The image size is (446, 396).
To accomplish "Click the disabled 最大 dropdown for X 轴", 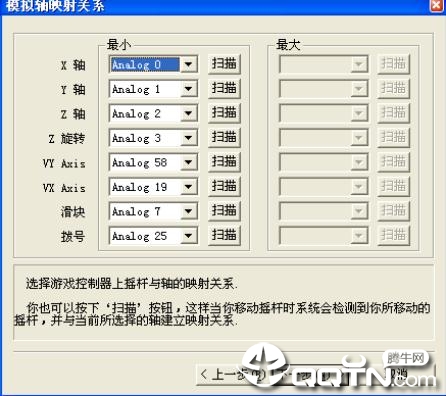I will pos(323,64).
